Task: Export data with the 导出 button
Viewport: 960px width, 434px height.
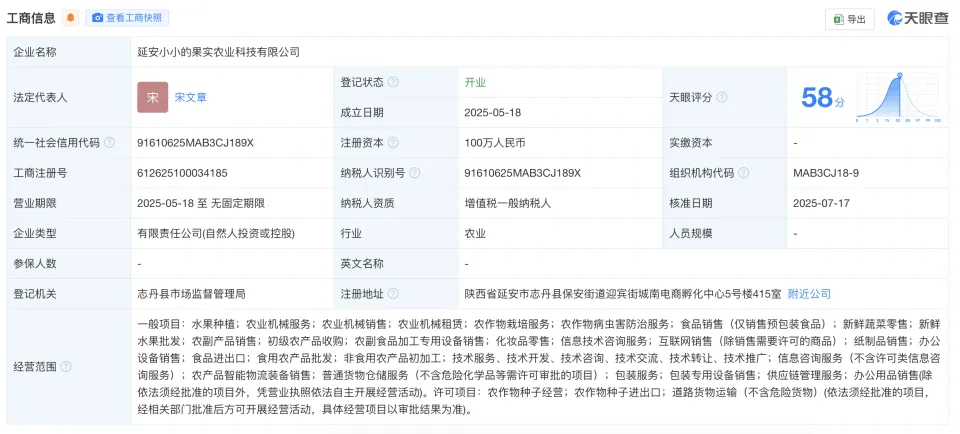Action: [850, 19]
